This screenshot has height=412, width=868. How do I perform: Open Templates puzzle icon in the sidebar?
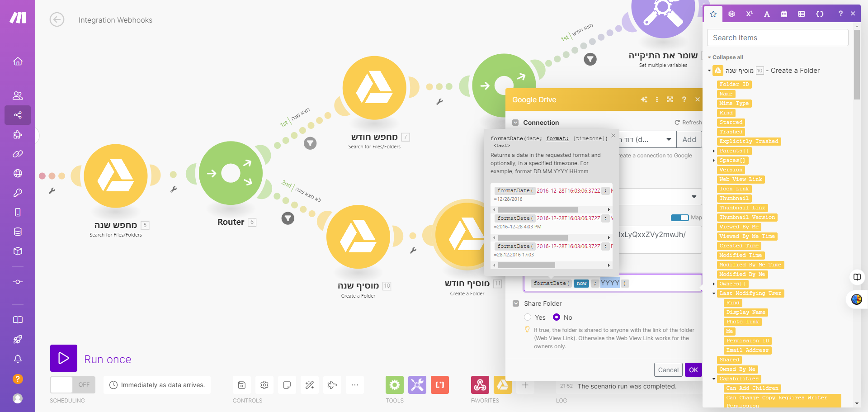tap(18, 134)
